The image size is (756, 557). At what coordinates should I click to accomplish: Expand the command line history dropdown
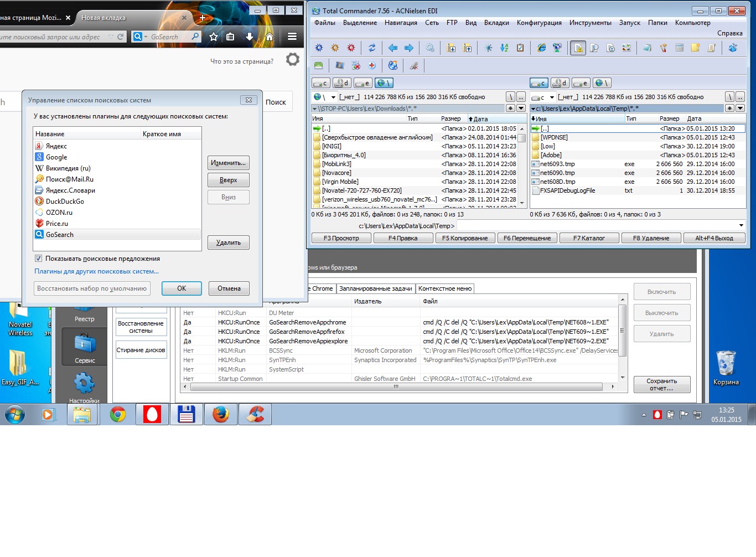point(741,225)
